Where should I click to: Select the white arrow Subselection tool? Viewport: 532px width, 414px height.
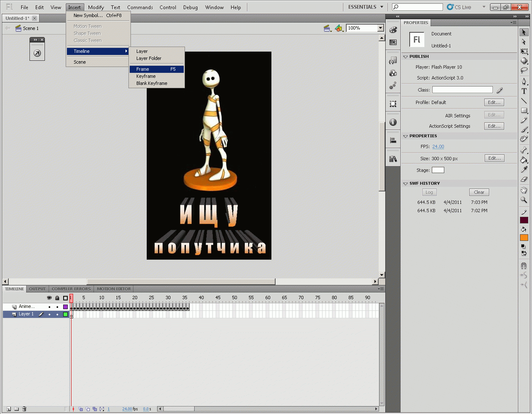pos(524,42)
